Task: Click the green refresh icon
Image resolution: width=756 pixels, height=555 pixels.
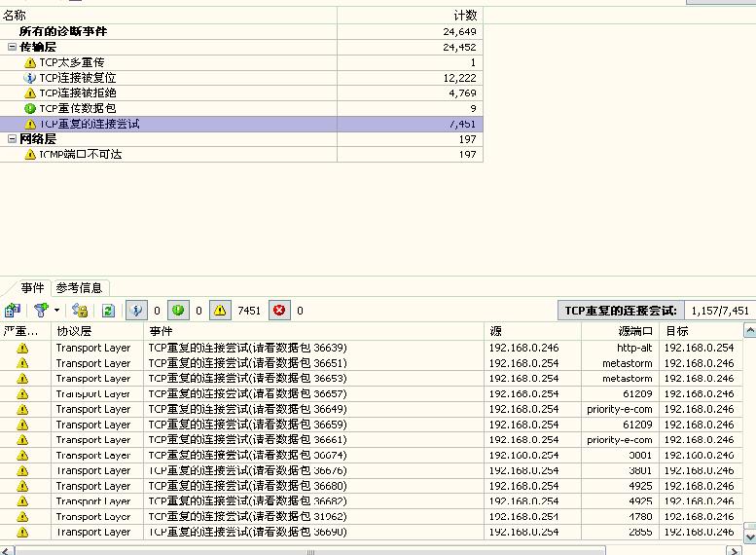Action: (108, 311)
